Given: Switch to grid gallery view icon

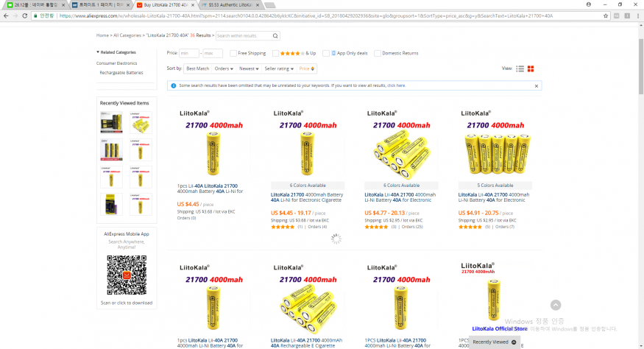Looking at the screenshot, I should 531,68.
